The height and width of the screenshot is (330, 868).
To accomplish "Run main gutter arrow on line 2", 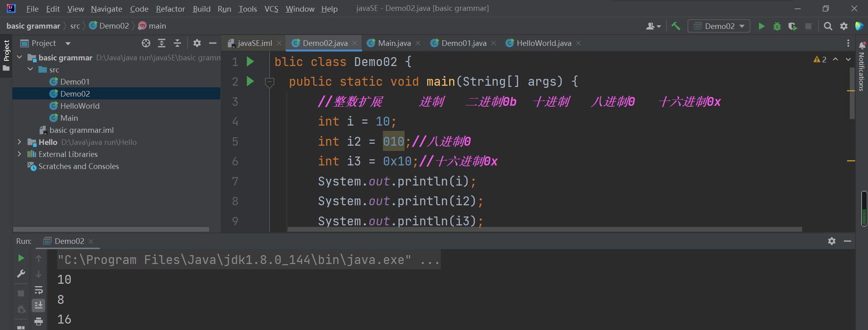I will (250, 81).
